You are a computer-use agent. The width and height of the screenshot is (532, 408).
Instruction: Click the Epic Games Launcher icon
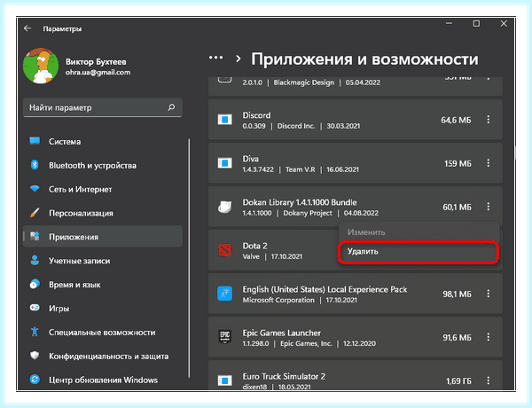(224, 337)
